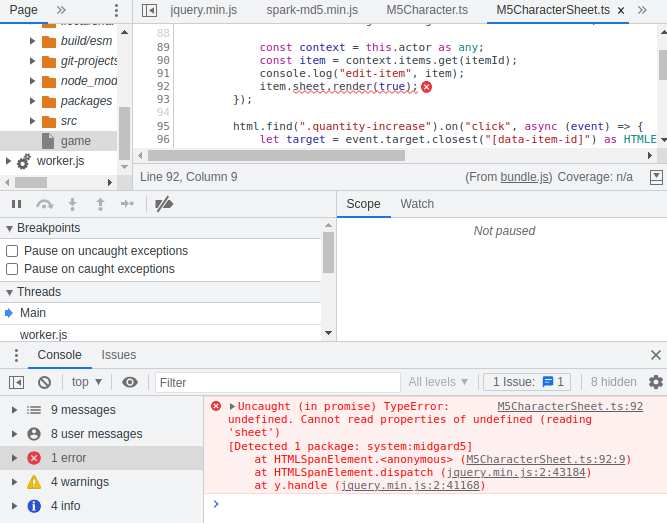Click the step over debugger icon
This screenshot has width=667, height=523.
pyautogui.click(x=44, y=204)
